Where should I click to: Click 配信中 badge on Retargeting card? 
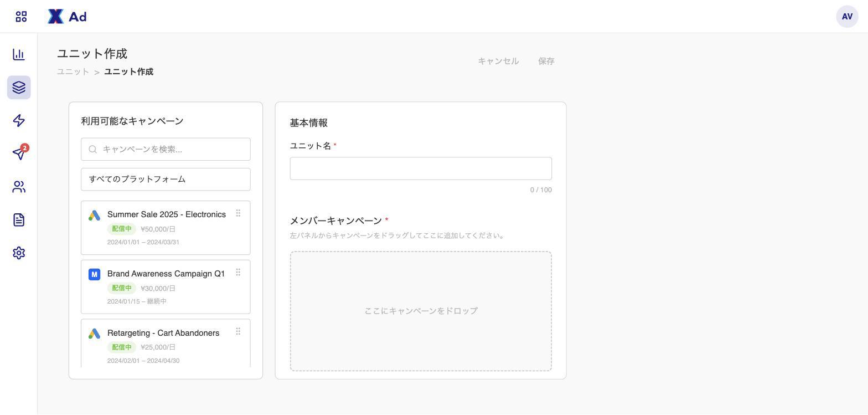122,347
